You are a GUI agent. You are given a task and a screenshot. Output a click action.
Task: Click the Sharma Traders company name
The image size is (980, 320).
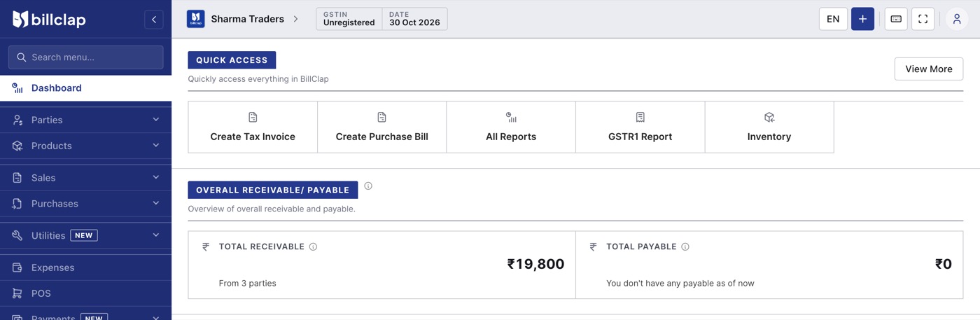point(248,19)
